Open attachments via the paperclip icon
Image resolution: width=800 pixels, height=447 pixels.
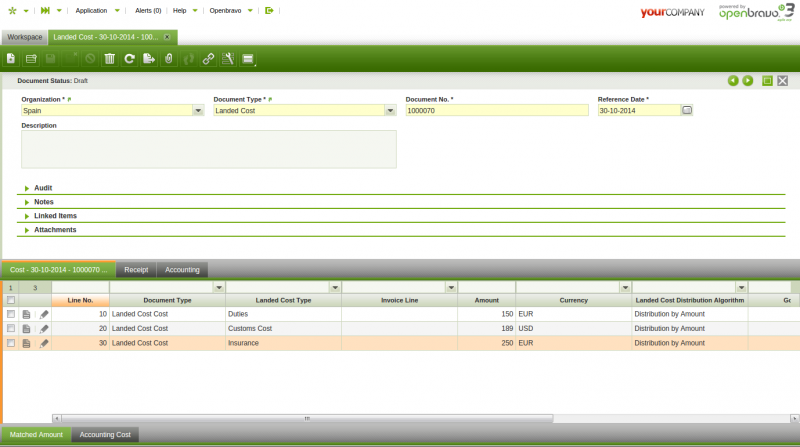point(169,59)
